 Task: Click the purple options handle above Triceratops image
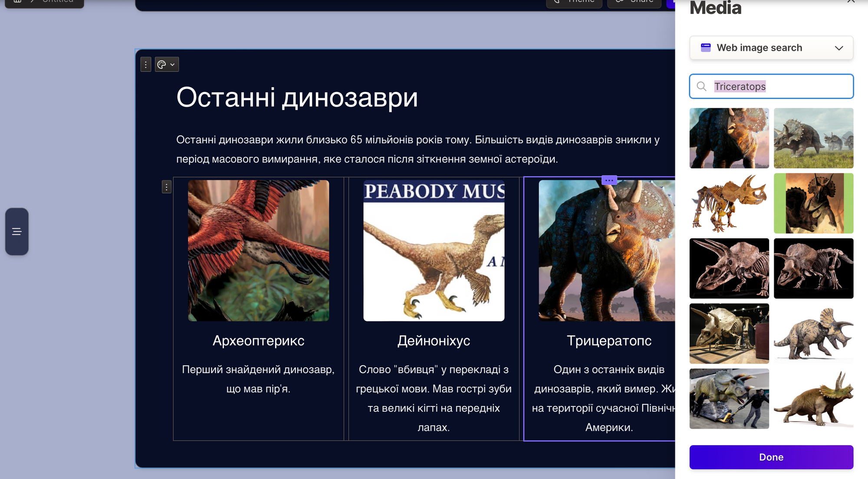point(609,180)
